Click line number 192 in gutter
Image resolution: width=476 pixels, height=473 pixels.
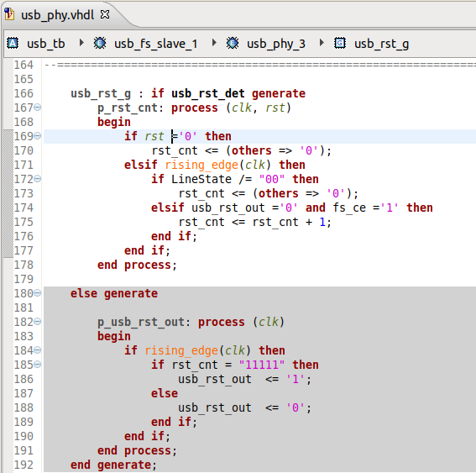(24, 465)
